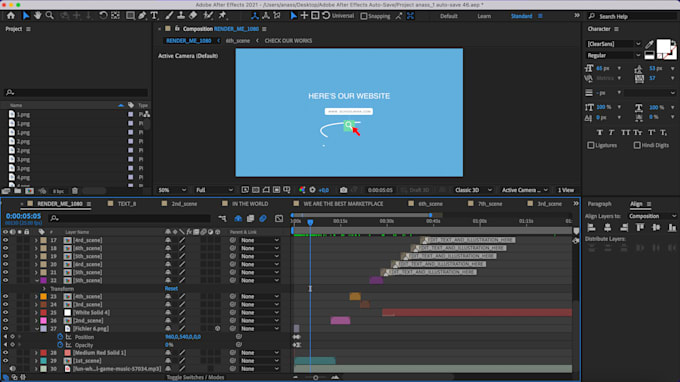The height and width of the screenshot is (382, 680).
Task: Toggle the motion blur enable switch
Action: pos(263,219)
